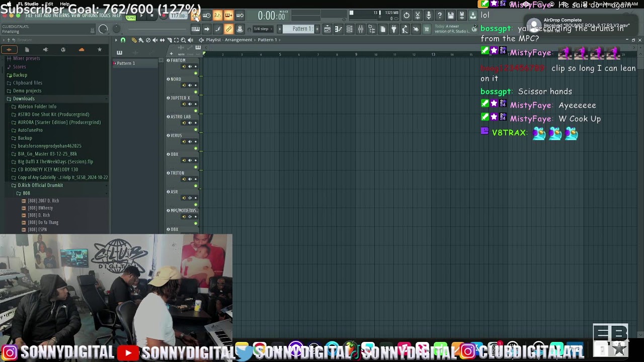Image resolution: width=644 pixels, height=362 pixels.
Task: Click the add new pattern plus button
Action: tap(317, 29)
